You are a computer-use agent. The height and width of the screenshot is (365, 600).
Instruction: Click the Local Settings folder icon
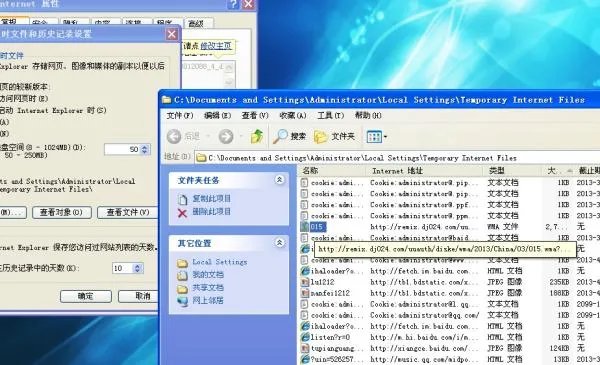point(182,263)
